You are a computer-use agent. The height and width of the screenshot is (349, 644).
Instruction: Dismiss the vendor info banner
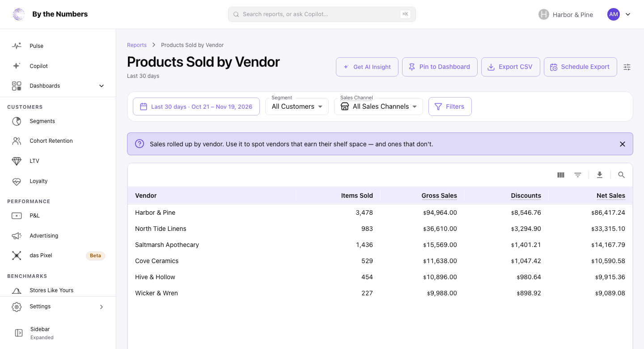pos(623,144)
